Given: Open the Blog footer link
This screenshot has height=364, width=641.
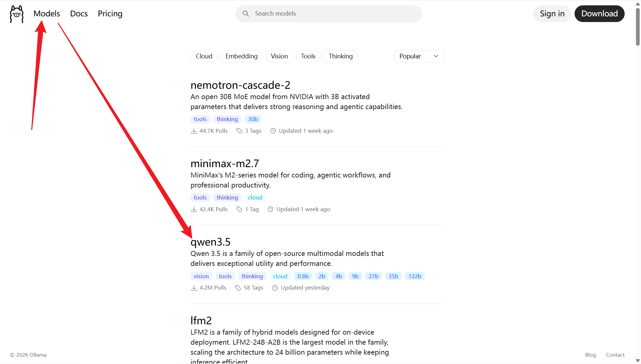Looking at the screenshot, I should 590,355.
